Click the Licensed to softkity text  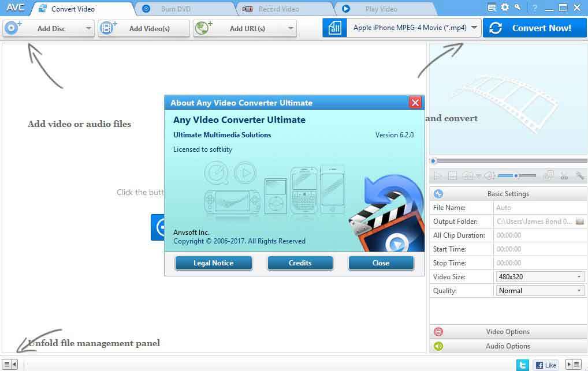[203, 149]
